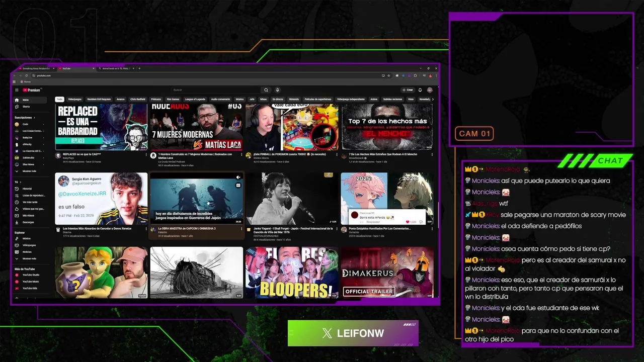Open Música under Explorar
This screenshot has width=644, height=362.
tap(30, 239)
